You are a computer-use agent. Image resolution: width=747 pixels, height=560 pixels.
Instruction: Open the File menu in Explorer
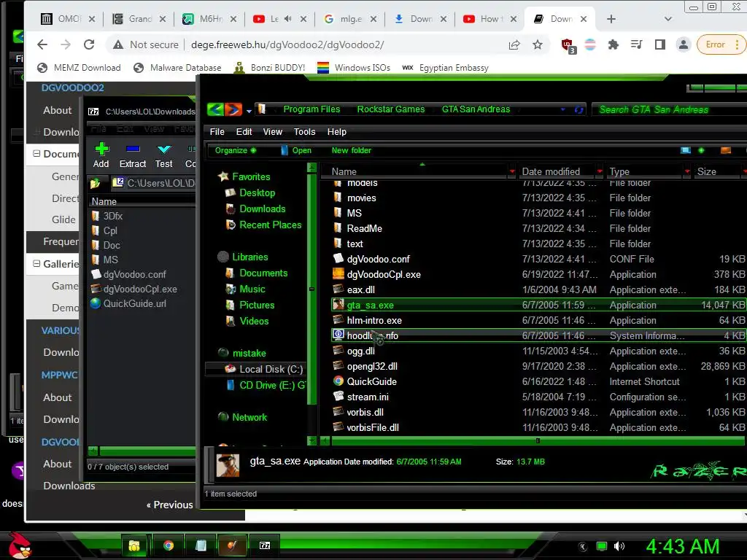pos(217,132)
